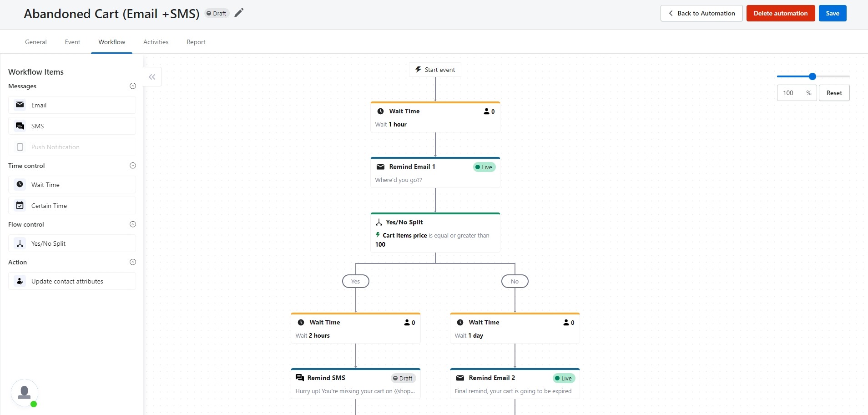868x415 pixels.
Task: Select the Email envelope icon in Messages
Action: coord(20,105)
